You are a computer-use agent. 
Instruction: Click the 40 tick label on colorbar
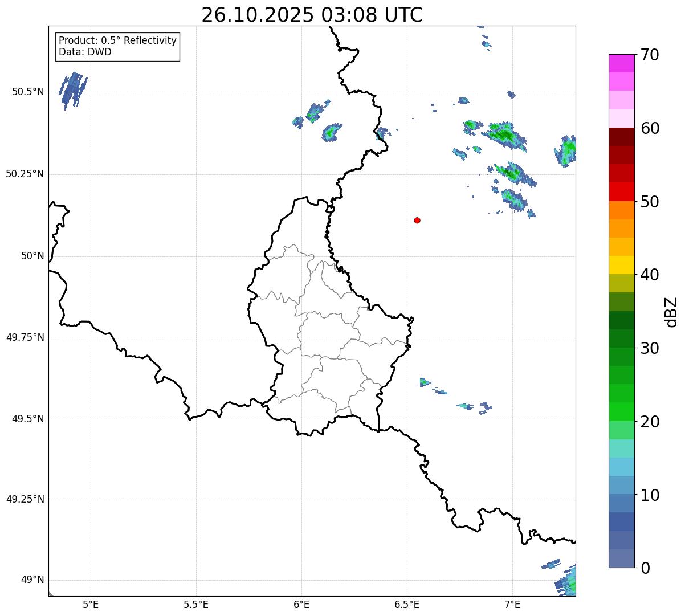650,275
